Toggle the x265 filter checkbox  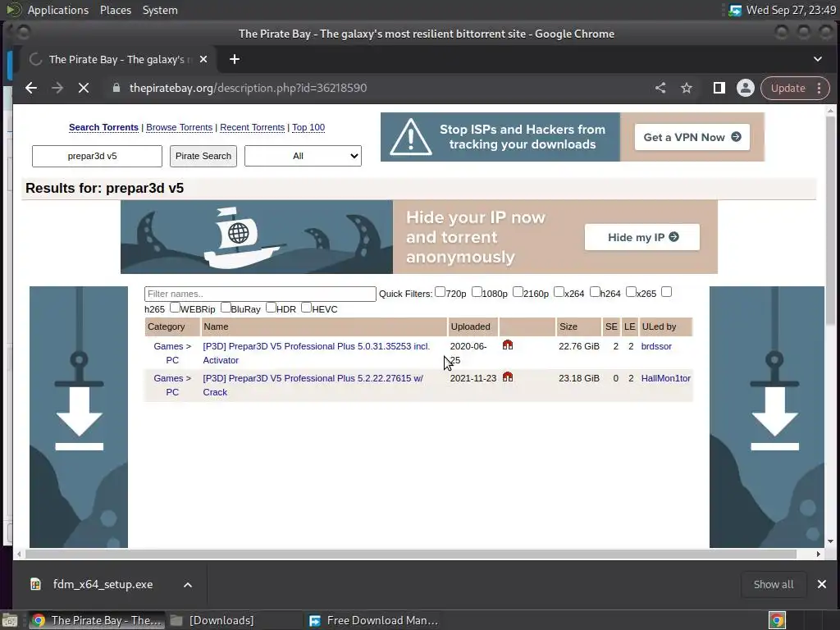(631, 292)
